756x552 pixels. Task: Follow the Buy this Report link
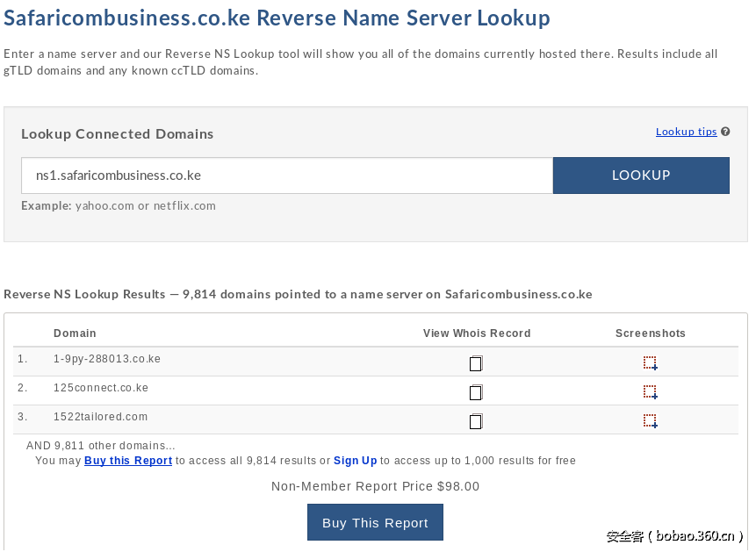128,461
